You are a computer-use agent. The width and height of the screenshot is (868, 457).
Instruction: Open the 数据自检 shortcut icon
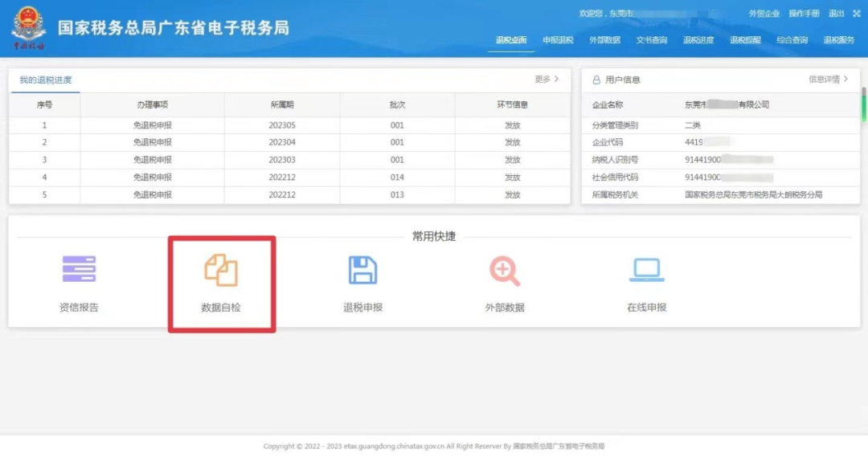pos(221,270)
